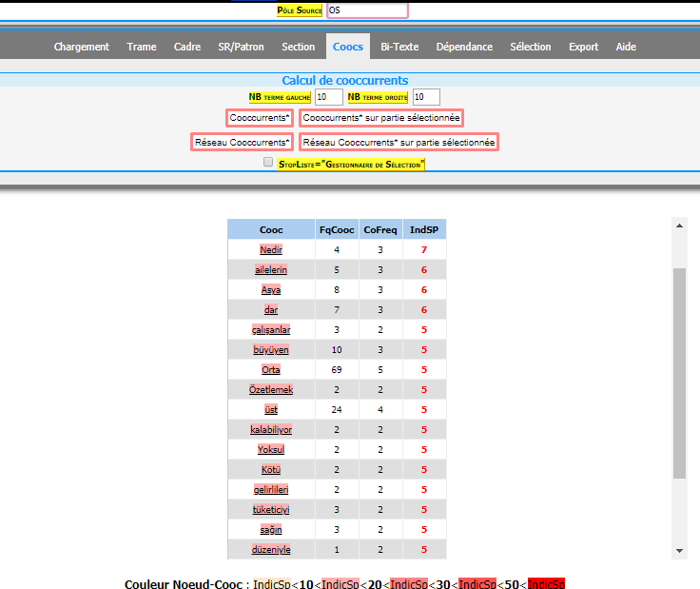Open the Aide menu tab
The width and height of the screenshot is (700, 589).
626,47
